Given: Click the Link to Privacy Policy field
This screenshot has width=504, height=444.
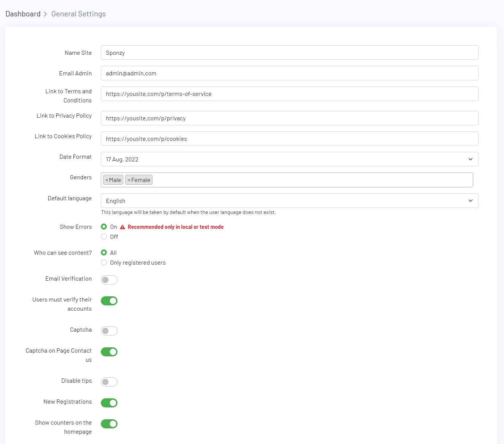Looking at the screenshot, I should click(x=289, y=118).
